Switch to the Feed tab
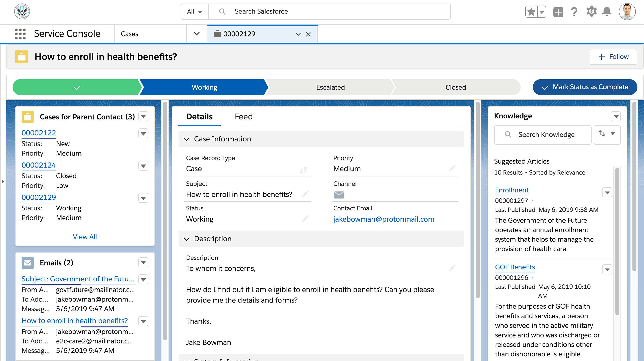644x361 pixels. [244, 117]
